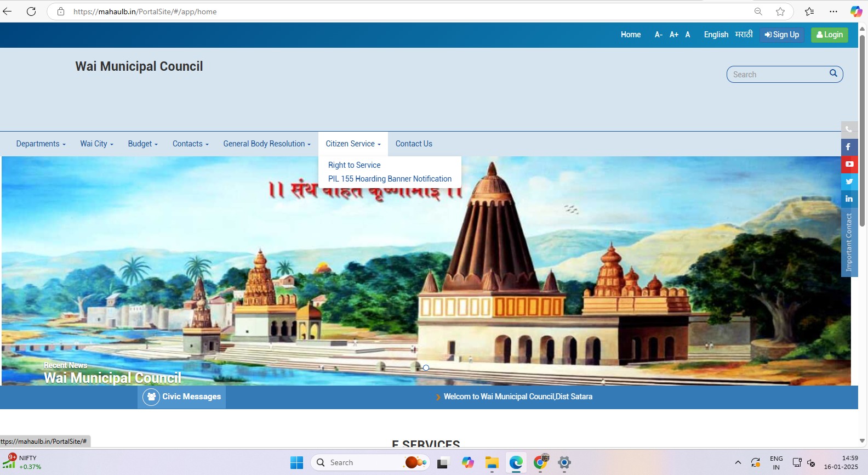Click the browser back arrow

pyautogui.click(x=7, y=12)
